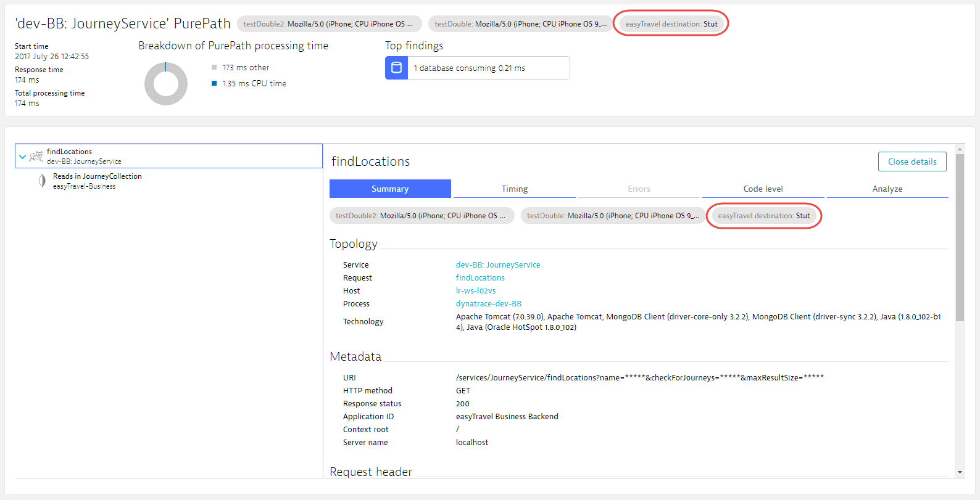Click the Response status value '200'

(463, 404)
